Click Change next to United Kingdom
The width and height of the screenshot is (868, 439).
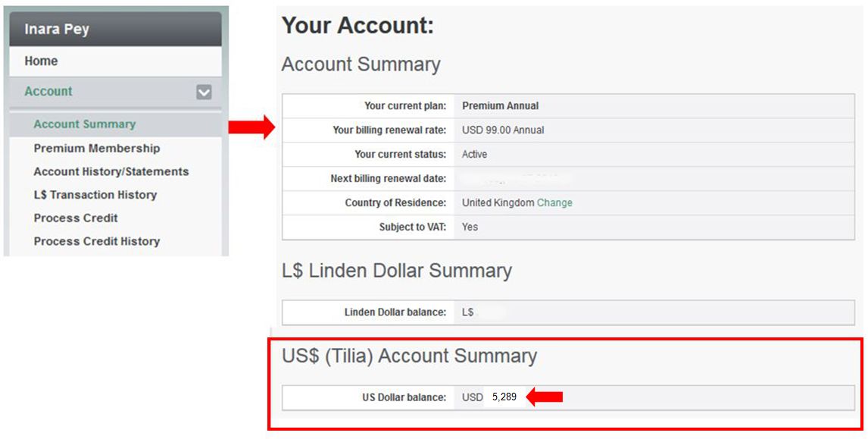pos(554,203)
